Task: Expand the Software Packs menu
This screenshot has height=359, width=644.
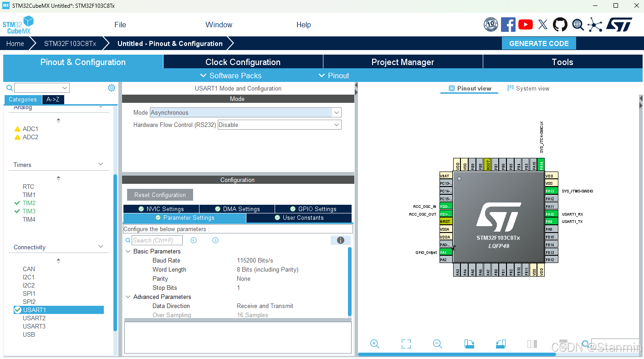Action: click(231, 76)
